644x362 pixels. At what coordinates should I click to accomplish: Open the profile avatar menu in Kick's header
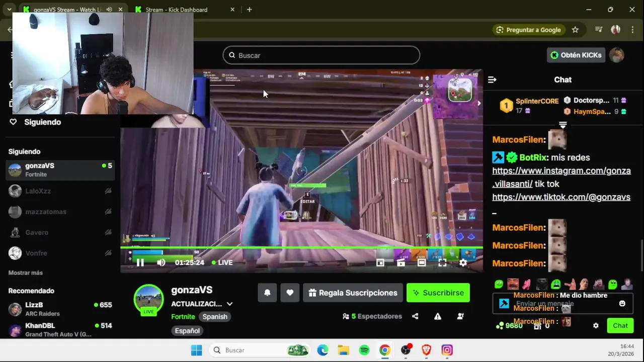[616, 55]
